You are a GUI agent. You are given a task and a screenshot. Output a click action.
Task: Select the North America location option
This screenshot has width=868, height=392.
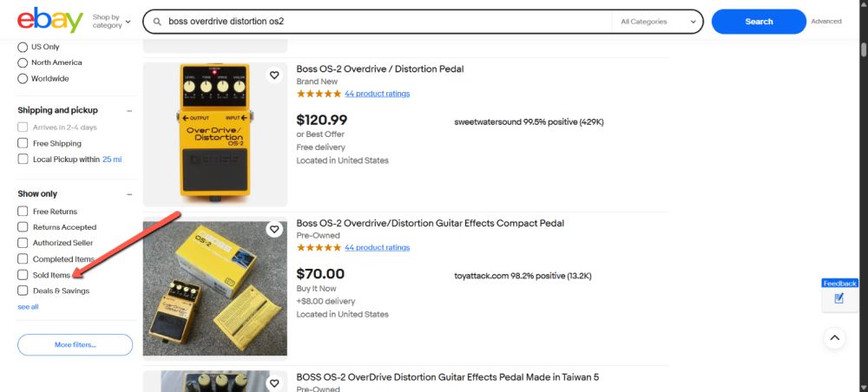click(x=23, y=62)
